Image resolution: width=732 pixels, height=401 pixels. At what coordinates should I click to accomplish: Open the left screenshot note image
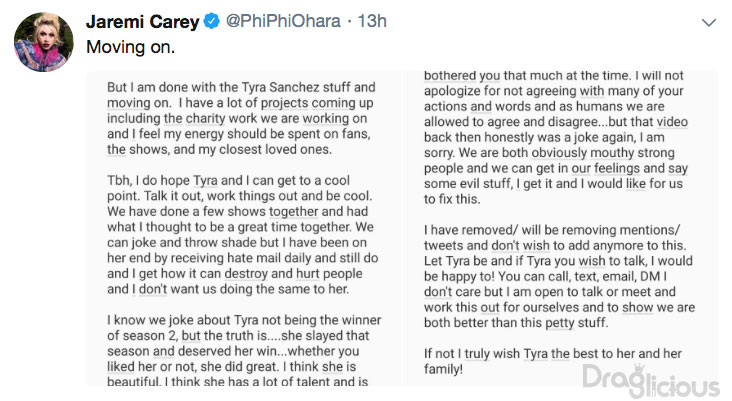click(244, 229)
